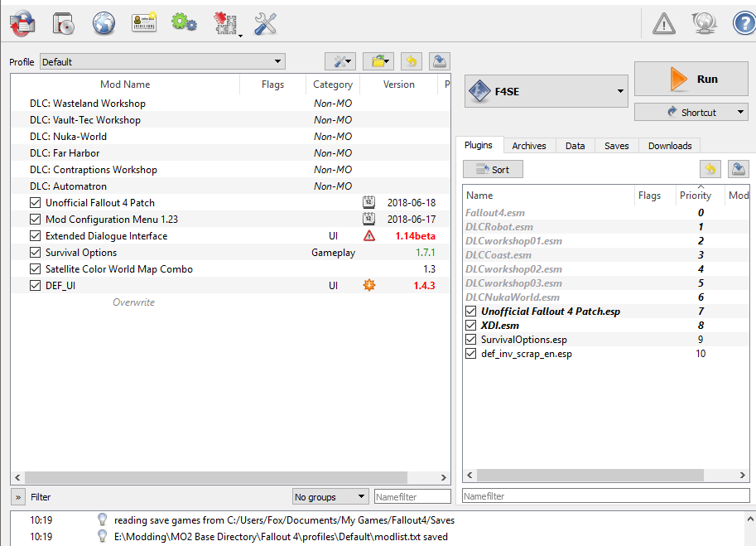Sort mods by Flags column header
This screenshot has width=756, height=546.
coord(272,85)
